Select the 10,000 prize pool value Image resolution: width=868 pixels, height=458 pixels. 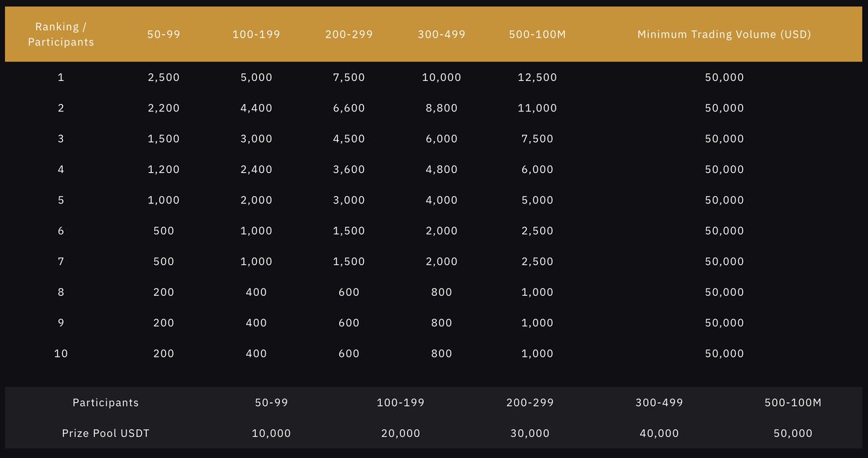pos(271,433)
